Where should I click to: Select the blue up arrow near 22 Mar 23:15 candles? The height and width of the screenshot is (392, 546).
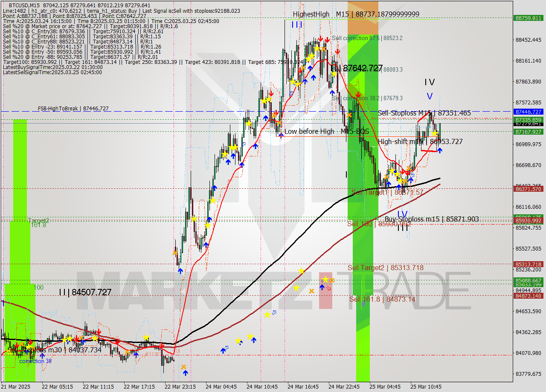186,373
